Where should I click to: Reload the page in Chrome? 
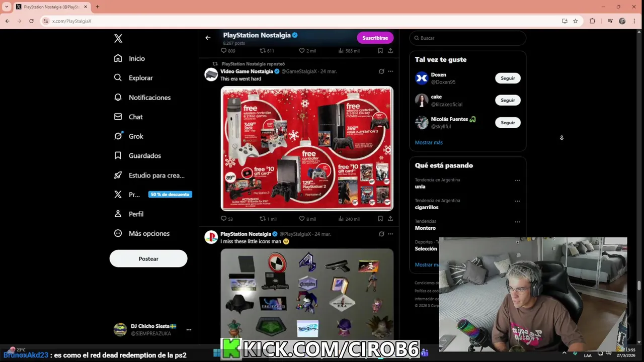pos(31,21)
